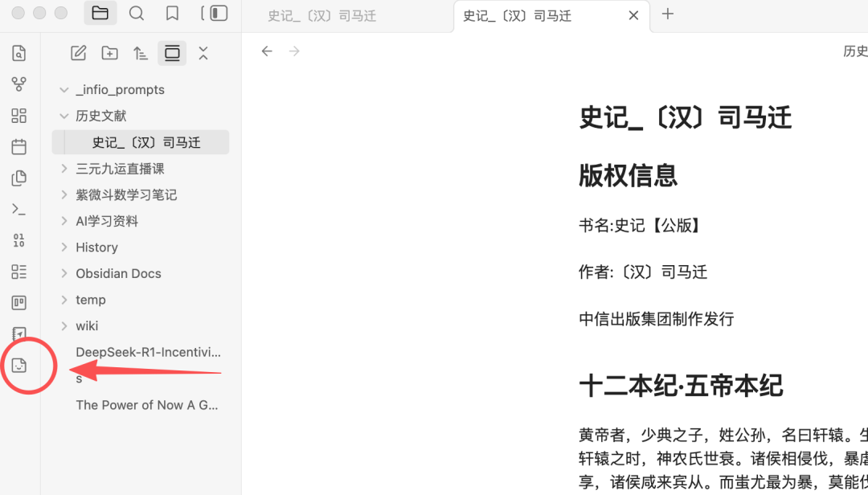Click the 版权信息 heading
868x495 pixels.
(x=628, y=175)
